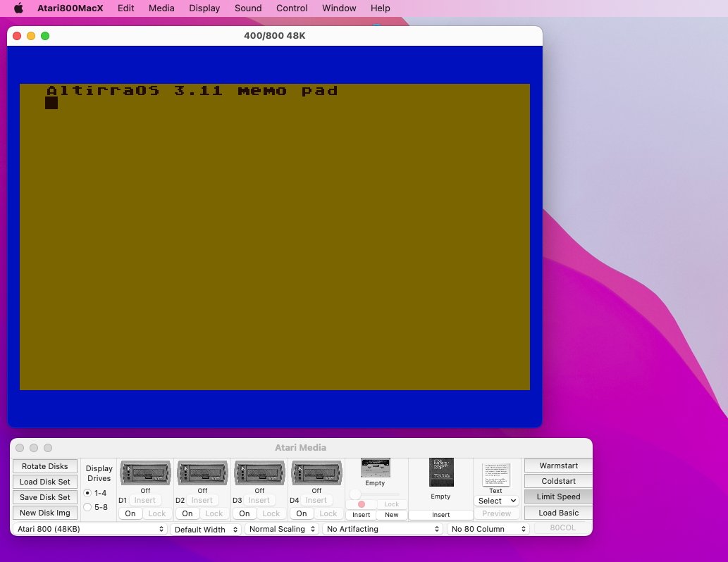
Task: Click the D2 Insert button
Action: point(202,500)
